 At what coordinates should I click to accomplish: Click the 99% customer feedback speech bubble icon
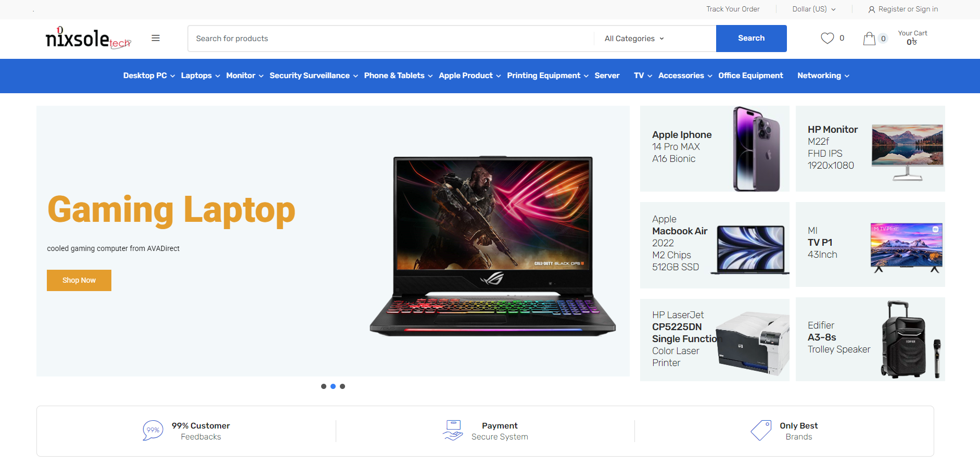coord(152,431)
